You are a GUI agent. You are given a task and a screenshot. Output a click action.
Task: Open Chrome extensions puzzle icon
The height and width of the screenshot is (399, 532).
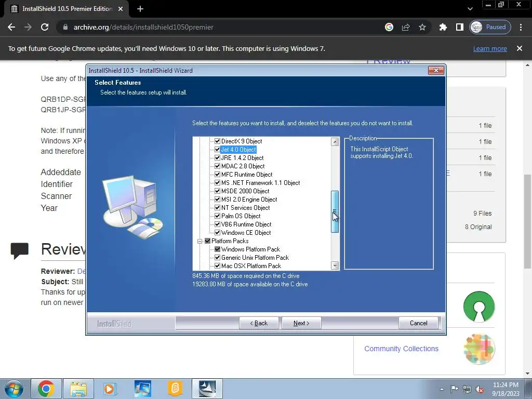[443, 27]
